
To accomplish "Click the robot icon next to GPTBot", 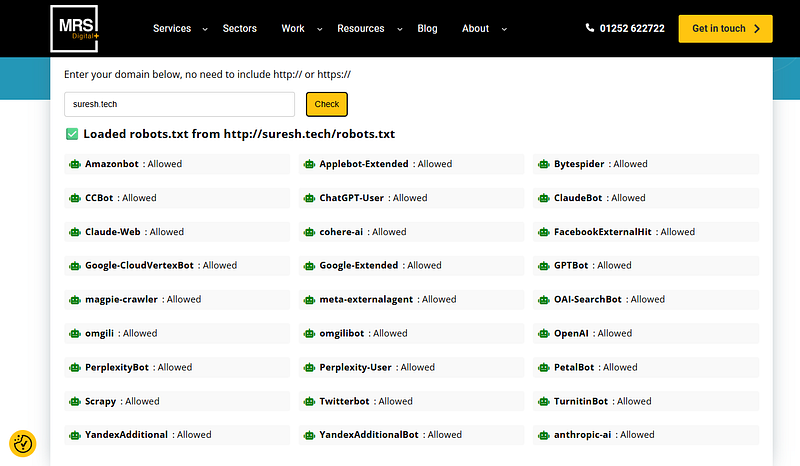I will pyautogui.click(x=544, y=266).
